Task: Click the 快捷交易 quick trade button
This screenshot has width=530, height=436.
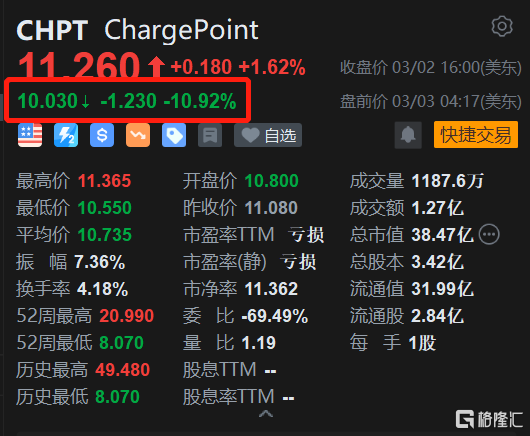Action: pyautogui.click(x=476, y=135)
